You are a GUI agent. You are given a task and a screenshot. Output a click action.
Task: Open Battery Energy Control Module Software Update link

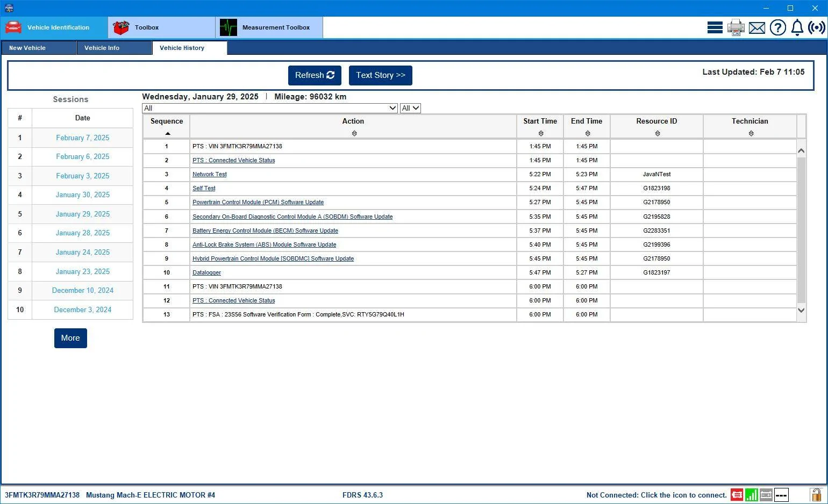(x=265, y=231)
